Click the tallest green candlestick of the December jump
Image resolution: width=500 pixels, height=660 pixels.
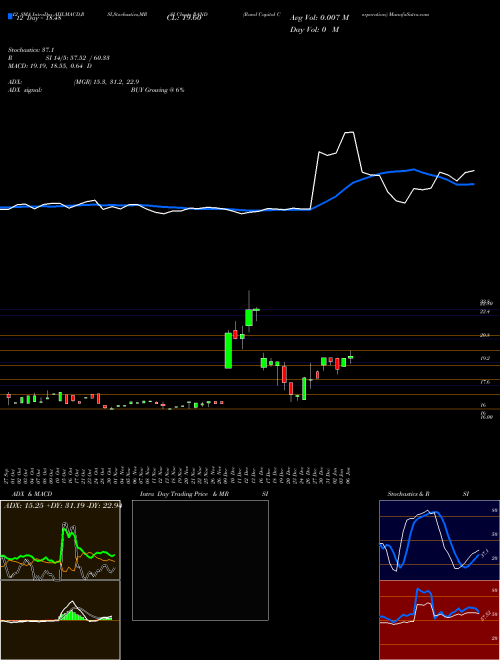(228, 351)
